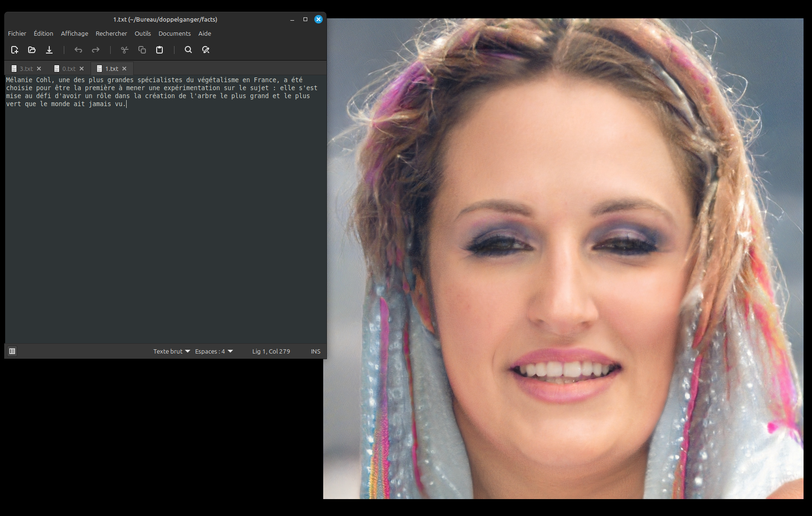This screenshot has width=812, height=516.
Task: Open the Fichier menu
Action: point(17,33)
